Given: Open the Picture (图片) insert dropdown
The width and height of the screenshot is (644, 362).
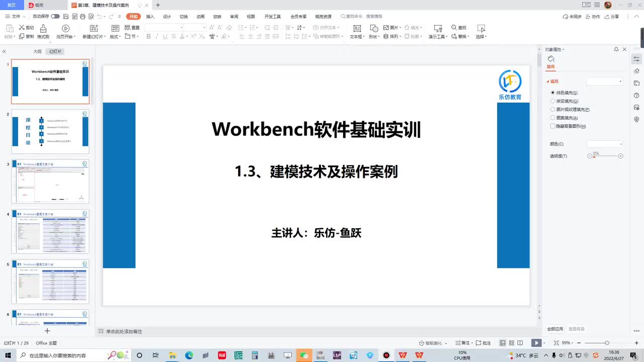Looking at the screenshot, I should point(391,28).
